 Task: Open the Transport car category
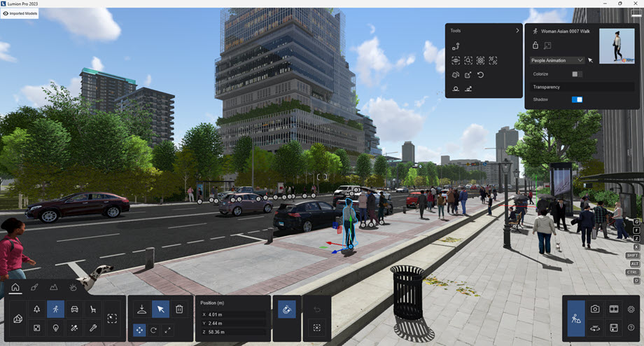74,309
